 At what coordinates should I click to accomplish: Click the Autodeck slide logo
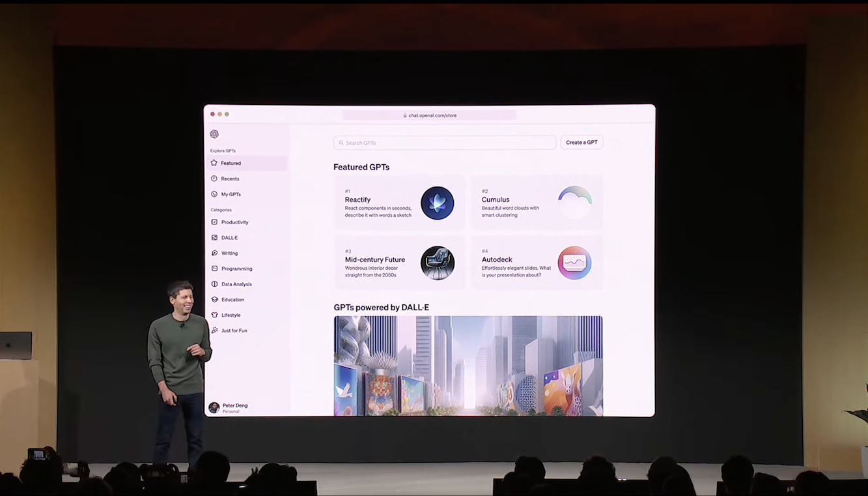point(575,263)
